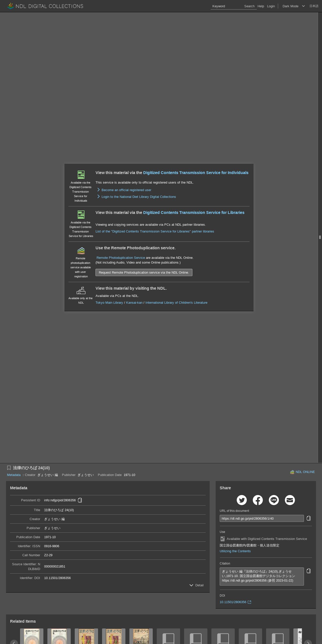This screenshot has height=644, width=322.
Task: Click the Transmission Service for Individuals green icon
Action: click(x=81, y=175)
